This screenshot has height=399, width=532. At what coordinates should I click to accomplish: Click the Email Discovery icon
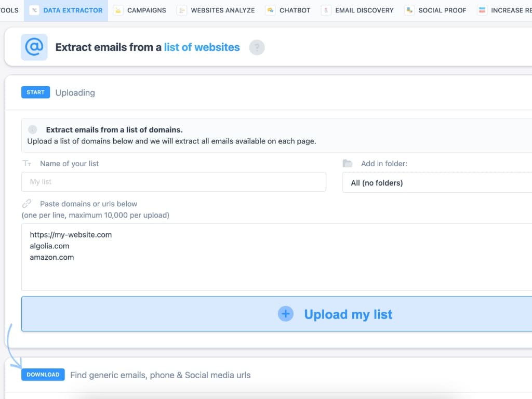(x=326, y=10)
